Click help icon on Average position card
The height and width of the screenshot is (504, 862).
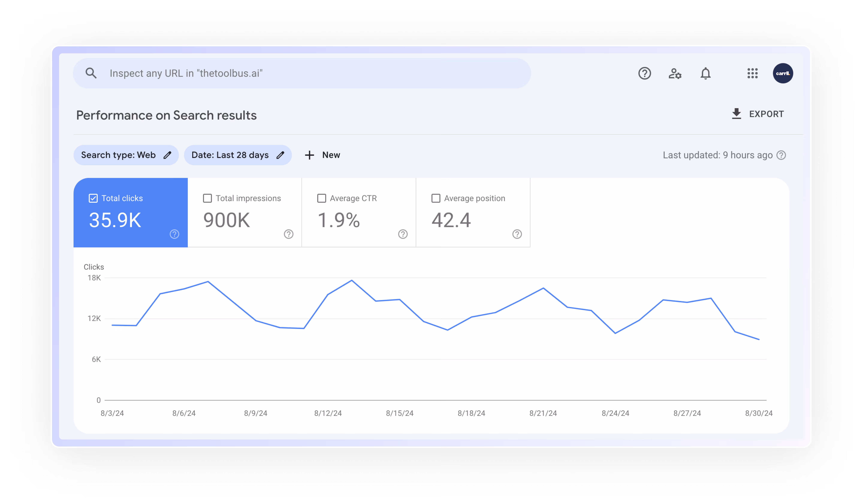point(517,234)
